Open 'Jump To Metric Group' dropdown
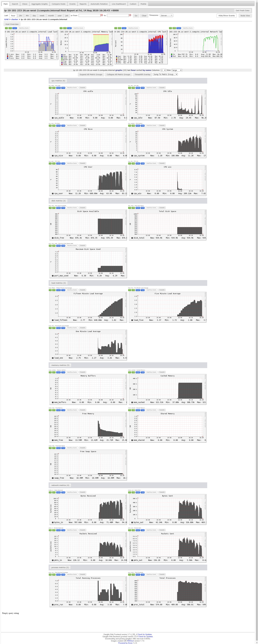Screen dimensions: 258x644 pyautogui.click(x=165, y=74)
